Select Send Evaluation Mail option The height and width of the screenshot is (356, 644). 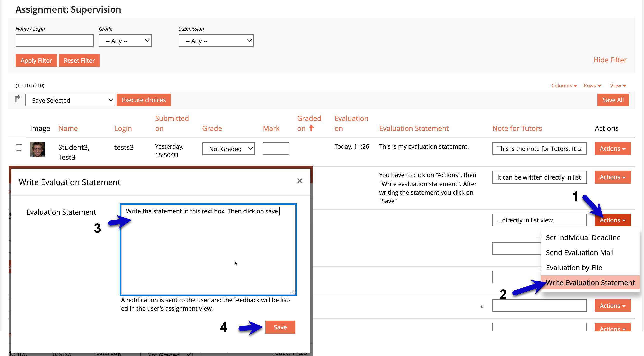tap(579, 253)
